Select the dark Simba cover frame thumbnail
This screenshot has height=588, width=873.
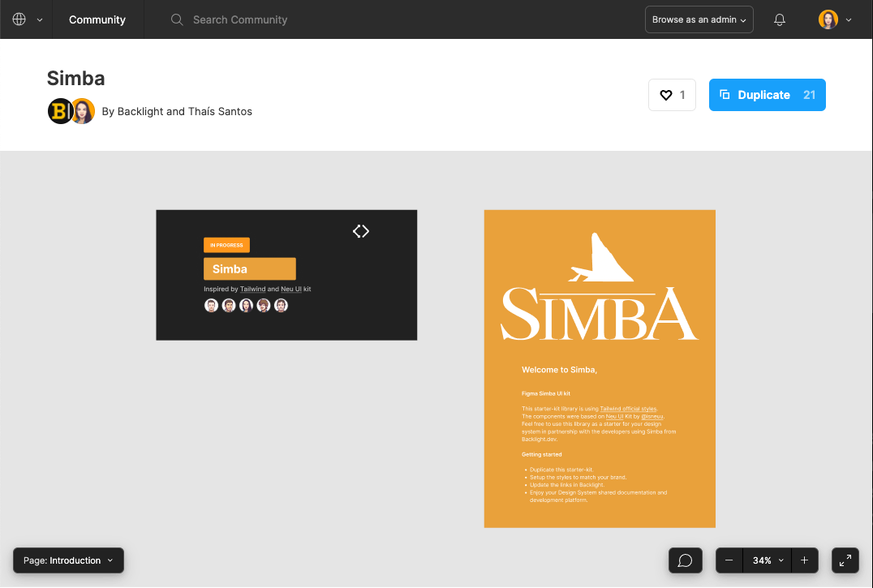click(286, 275)
